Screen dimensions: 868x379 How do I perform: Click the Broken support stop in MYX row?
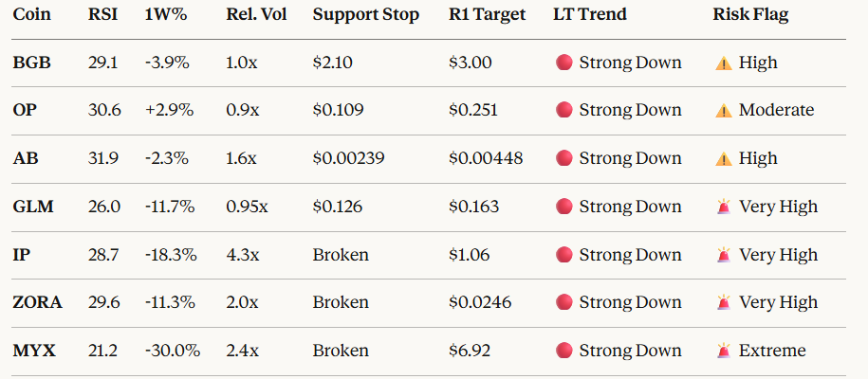[341, 351]
